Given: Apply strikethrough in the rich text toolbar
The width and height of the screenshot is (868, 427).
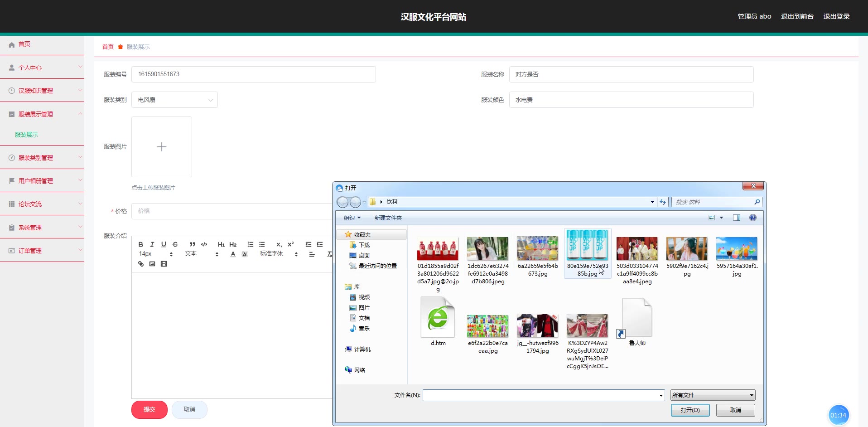Looking at the screenshot, I should [x=175, y=244].
